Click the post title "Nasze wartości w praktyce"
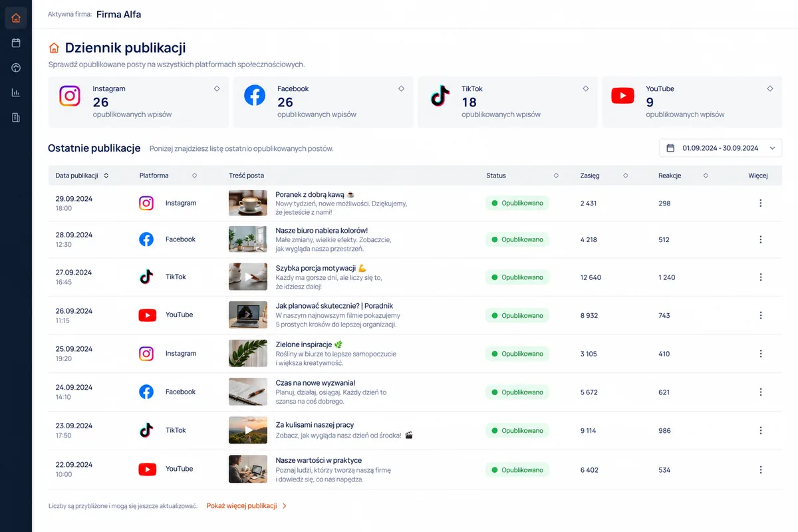Screen dimensions: 798x532 pyautogui.click(x=319, y=460)
